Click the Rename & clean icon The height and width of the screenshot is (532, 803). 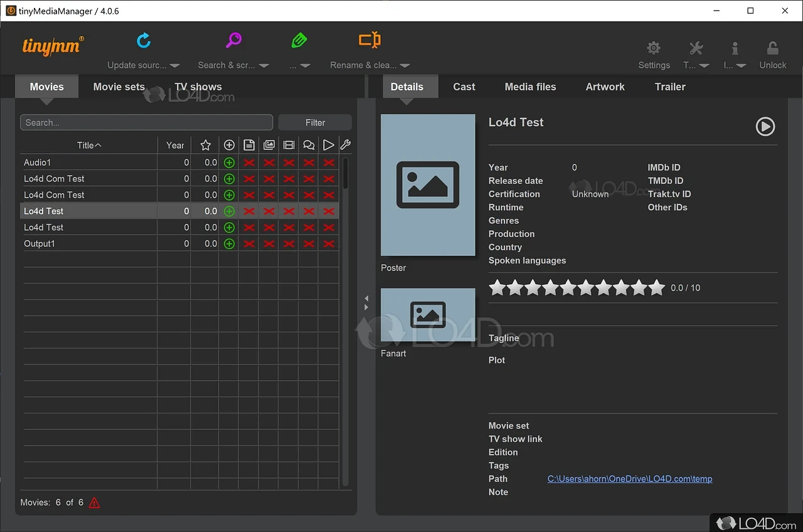[370, 40]
